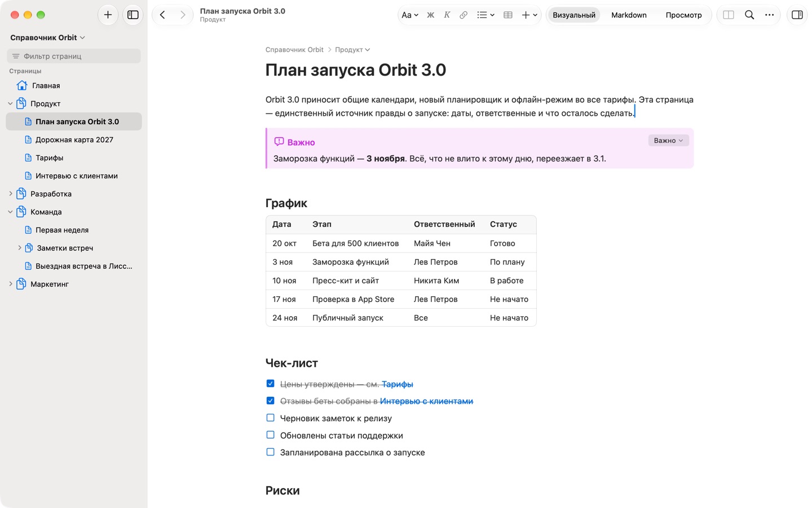This screenshot has height=508, width=812.
Task: Check "Обновлены статьи поддержки"
Action: (x=270, y=435)
